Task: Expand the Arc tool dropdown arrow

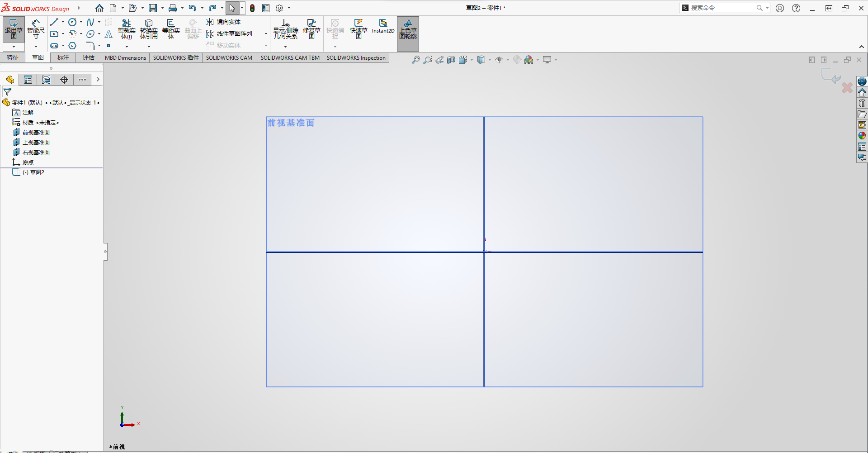Action: coord(81,34)
